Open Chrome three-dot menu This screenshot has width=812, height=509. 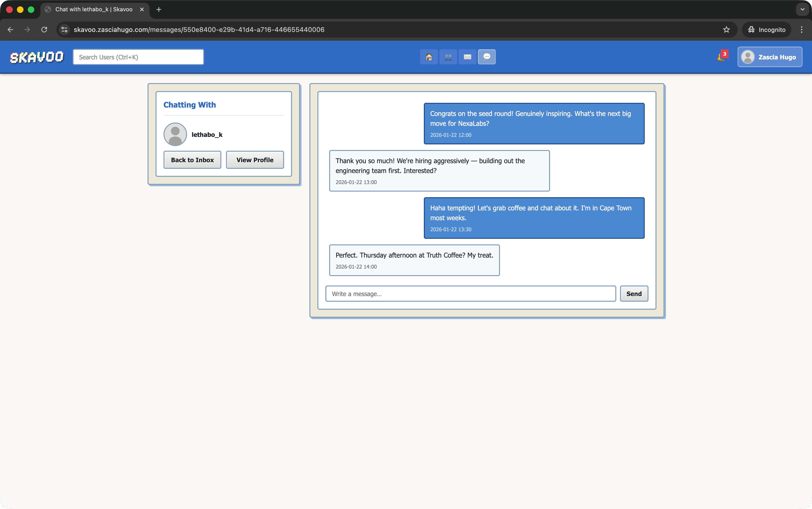802,30
